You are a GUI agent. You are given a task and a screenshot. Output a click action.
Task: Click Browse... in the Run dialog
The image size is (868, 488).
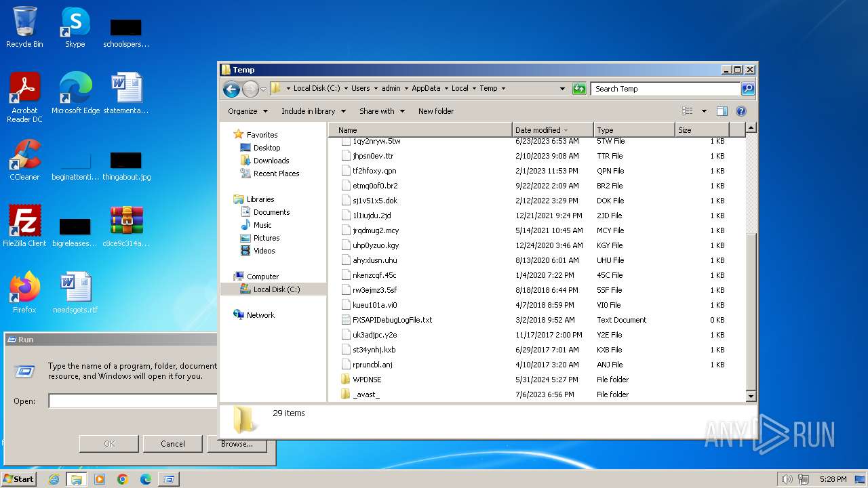[237, 444]
